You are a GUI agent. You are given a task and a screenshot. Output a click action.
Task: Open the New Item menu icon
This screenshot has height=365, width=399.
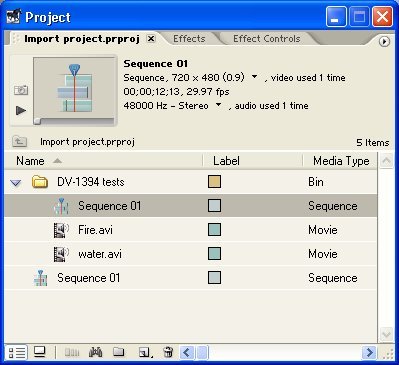(145, 352)
